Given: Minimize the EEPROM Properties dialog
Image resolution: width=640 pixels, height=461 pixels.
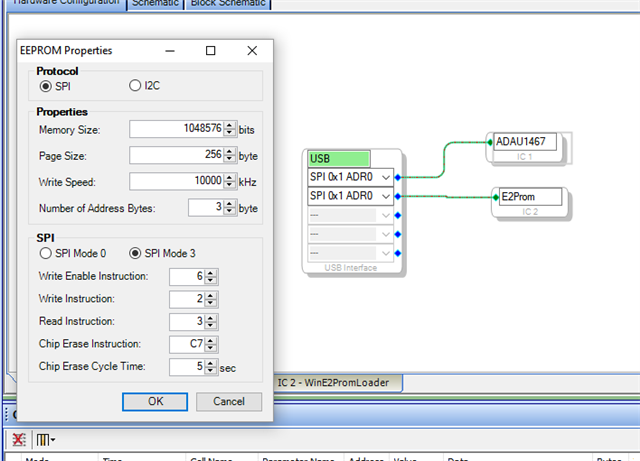Looking at the screenshot, I should [x=170, y=51].
